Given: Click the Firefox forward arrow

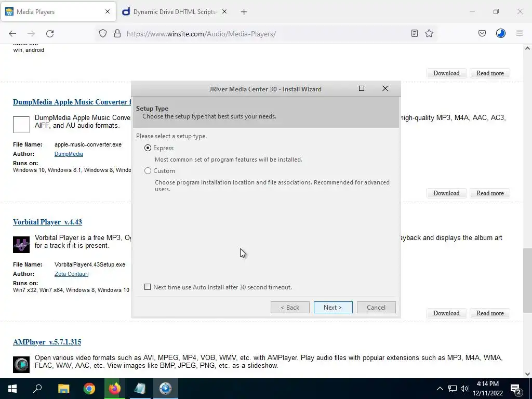Looking at the screenshot, I should [x=31, y=34].
